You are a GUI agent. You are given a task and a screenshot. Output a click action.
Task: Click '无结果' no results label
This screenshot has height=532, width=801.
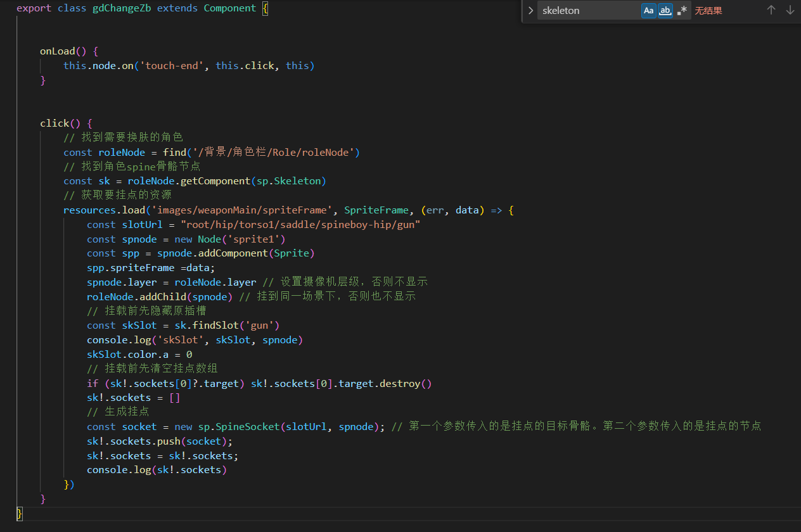point(708,11)
